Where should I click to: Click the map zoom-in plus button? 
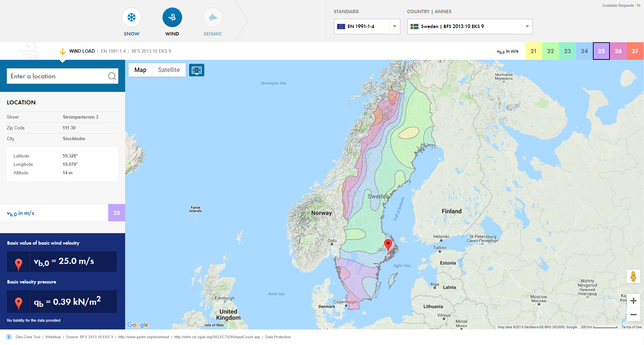[633, 300]
